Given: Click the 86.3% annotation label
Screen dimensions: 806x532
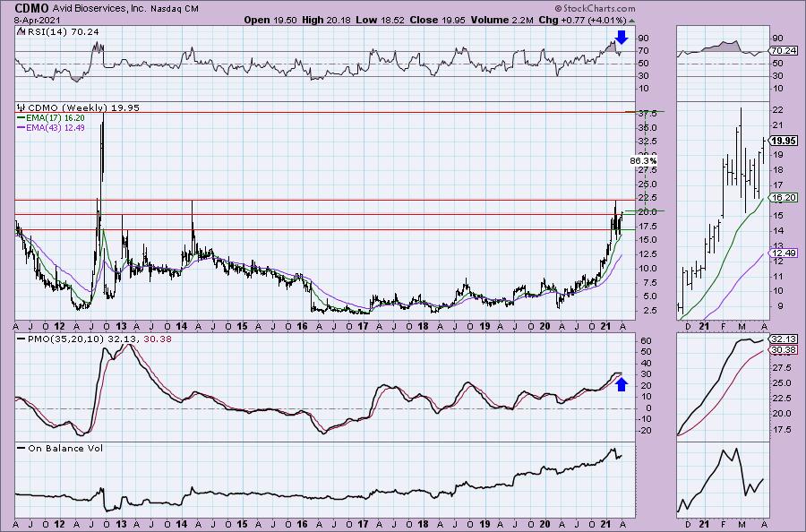Looking at the screenshot, I should click(643, 161).
